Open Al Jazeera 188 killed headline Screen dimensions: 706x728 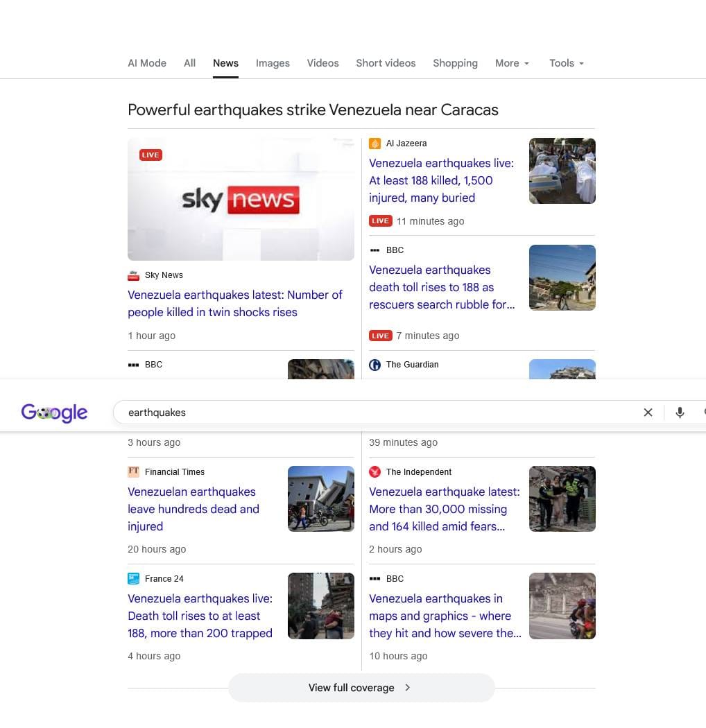[441, 180]
